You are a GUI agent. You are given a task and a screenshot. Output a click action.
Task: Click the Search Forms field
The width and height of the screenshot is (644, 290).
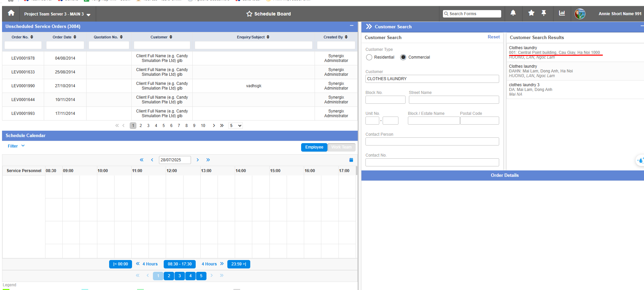click(472, 14)
